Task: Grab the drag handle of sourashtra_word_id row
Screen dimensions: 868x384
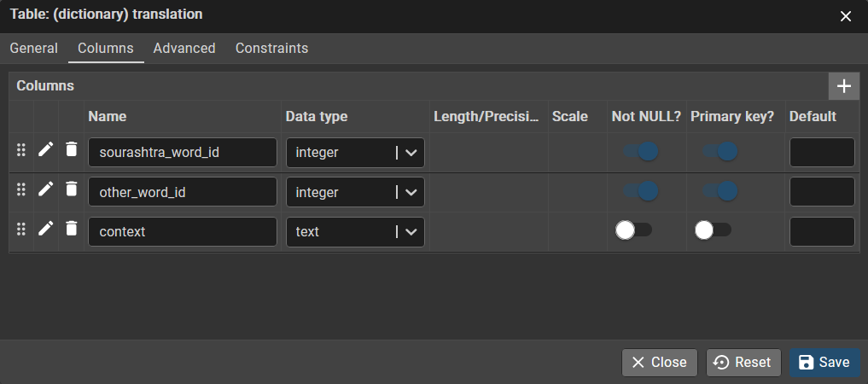Action: [21, 149]
